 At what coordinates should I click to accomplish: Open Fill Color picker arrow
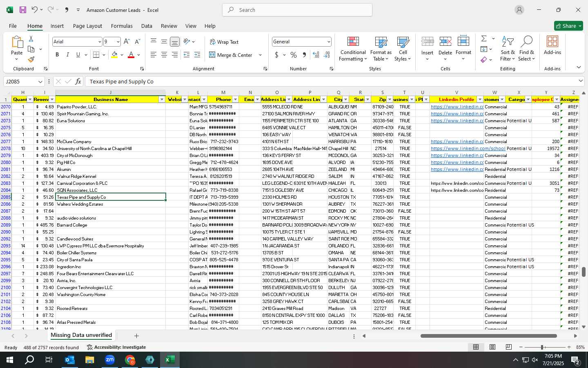[122, 55]
